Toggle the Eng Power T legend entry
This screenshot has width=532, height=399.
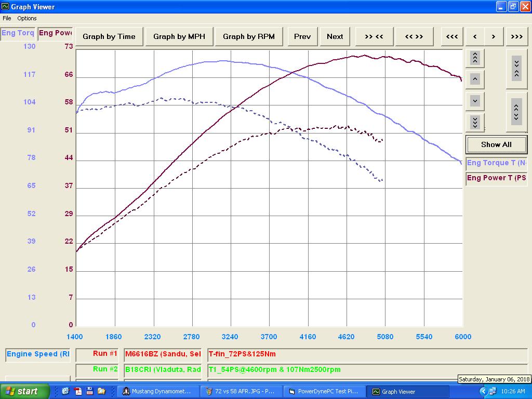496,178
